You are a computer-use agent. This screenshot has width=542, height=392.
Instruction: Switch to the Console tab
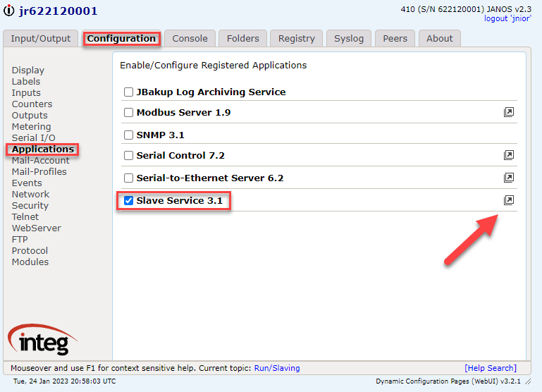tap(190, 39)
